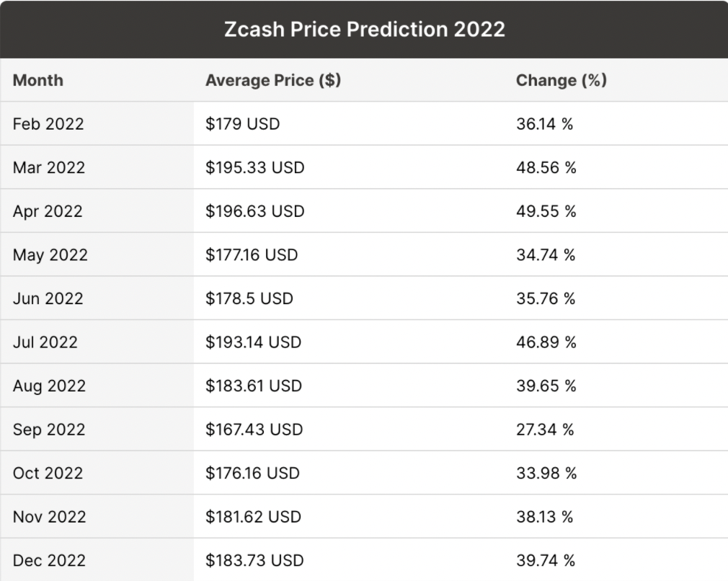
Task: Click the Zcash Price Prediction 2022 title
Action: [x=364, y=30]
